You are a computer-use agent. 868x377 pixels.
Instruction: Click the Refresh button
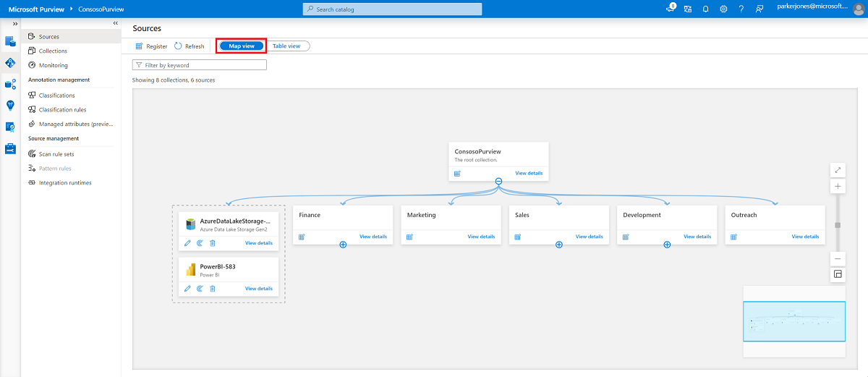click(x=190, y=46)
